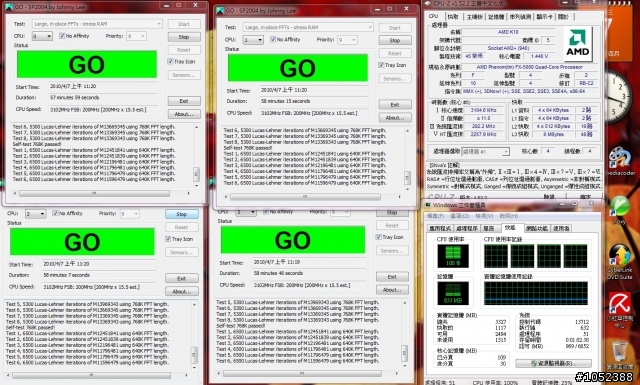Open the Test dropdown in the CPU 1 window

308,27
